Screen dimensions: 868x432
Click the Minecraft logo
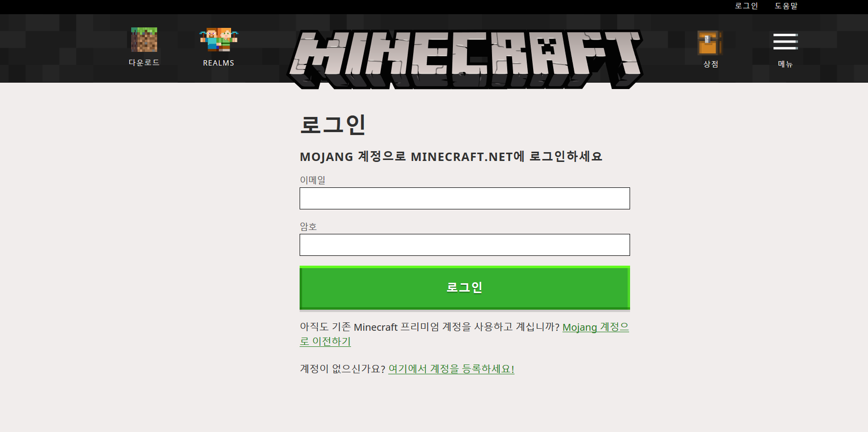click(x=465, y=60)
